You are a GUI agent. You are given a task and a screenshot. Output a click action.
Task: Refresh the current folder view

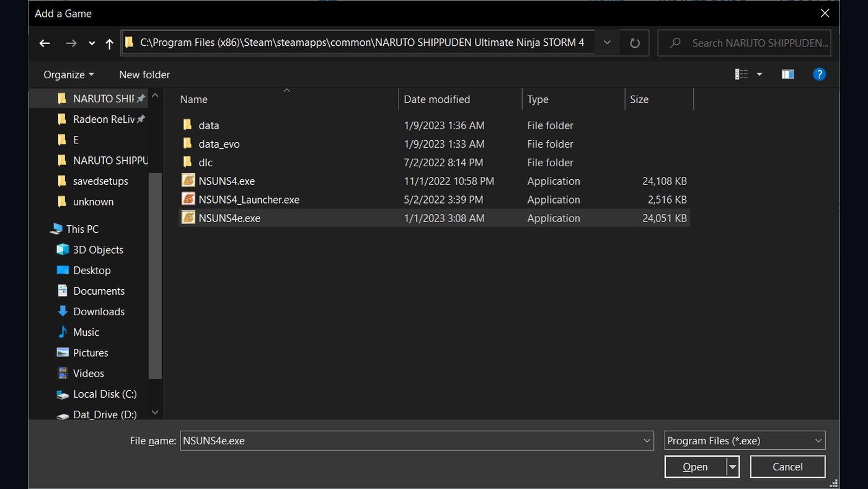(x=634, y=43)
